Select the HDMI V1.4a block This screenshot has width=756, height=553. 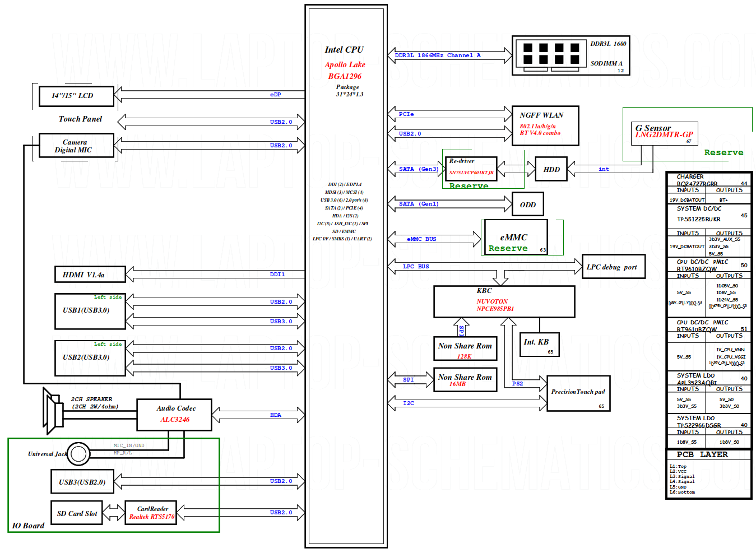[x=90, y=275]
